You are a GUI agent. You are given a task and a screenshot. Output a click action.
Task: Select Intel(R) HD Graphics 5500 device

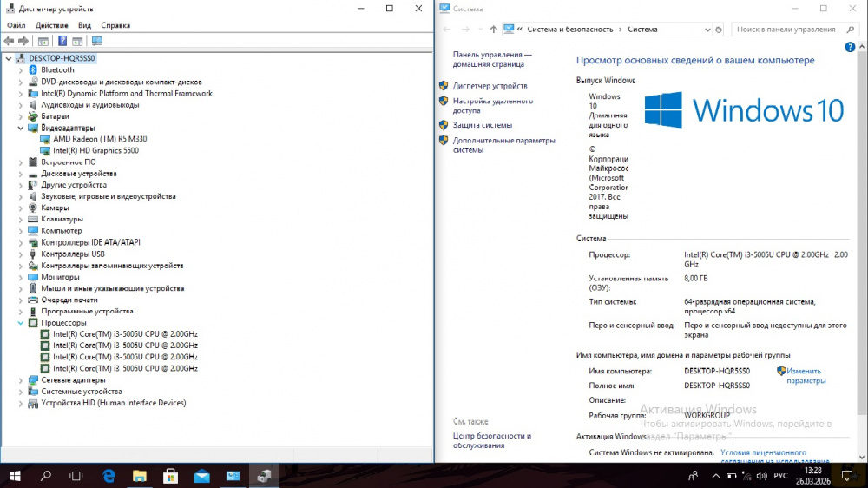click(95, 150)
